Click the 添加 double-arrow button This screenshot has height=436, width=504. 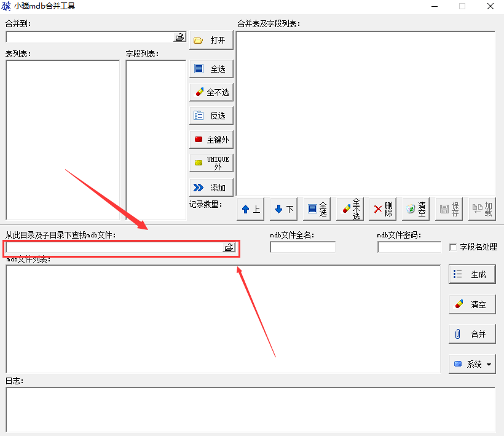tap(211, 188)
